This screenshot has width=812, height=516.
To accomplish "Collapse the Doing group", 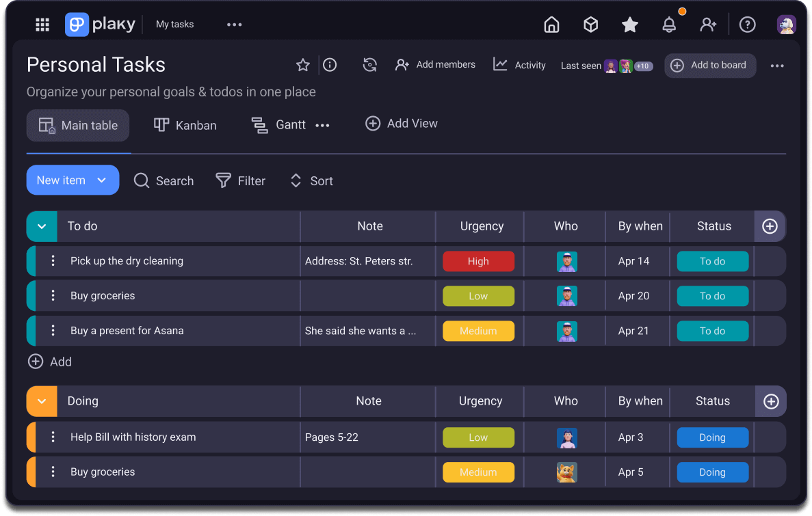I will tap(41, 401).
